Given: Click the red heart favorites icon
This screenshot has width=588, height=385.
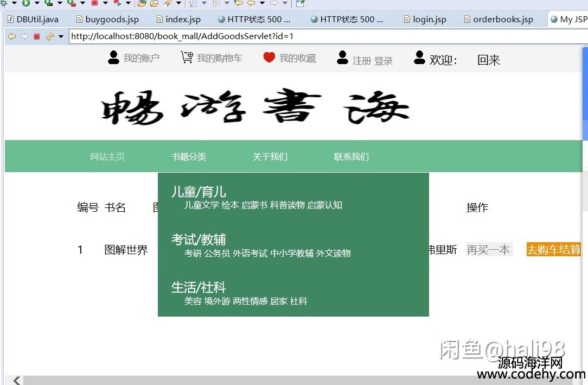Looking at the screenshot, I should click(269, 57).
